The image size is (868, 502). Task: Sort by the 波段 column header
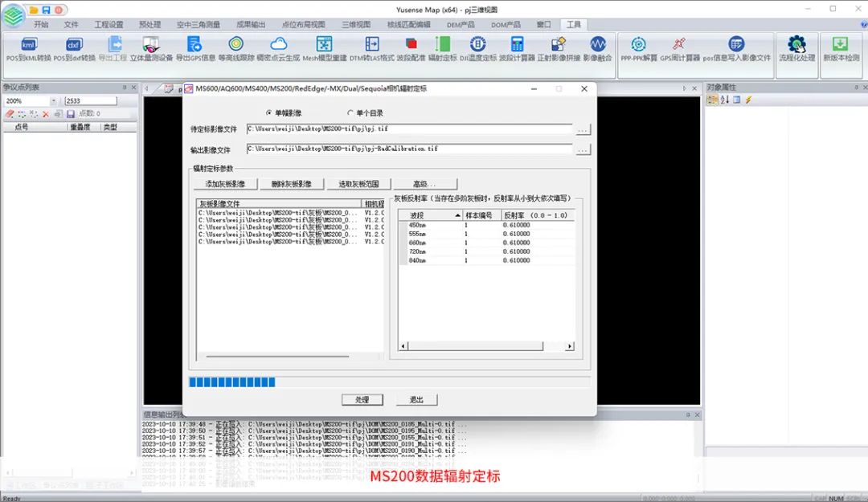[434, 216]
